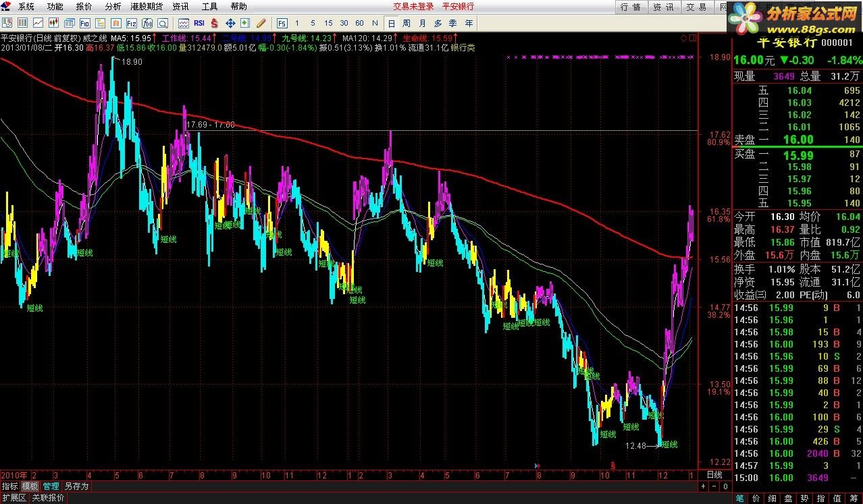Open the 管理 tab at bottom
The height and width of the screenshot is (504, 863).
[x=51, y=486]
